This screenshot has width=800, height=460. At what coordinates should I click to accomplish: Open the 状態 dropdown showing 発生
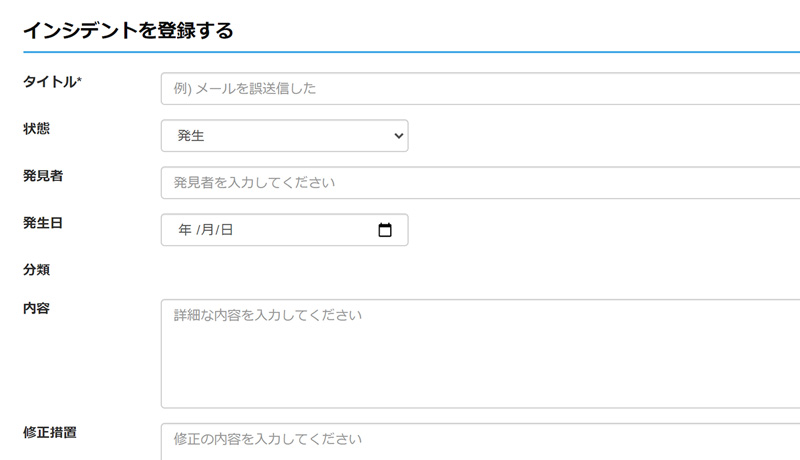(x=285, y=136)
